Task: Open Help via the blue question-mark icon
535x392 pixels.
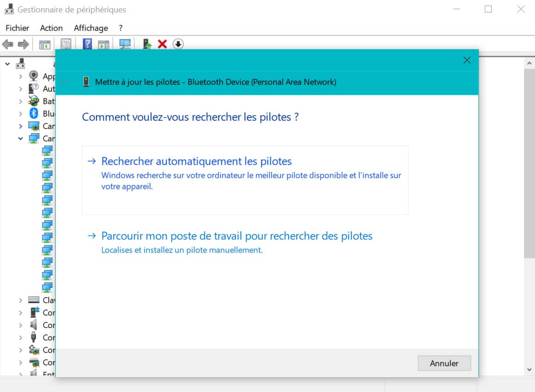Action: click(87, 44)
